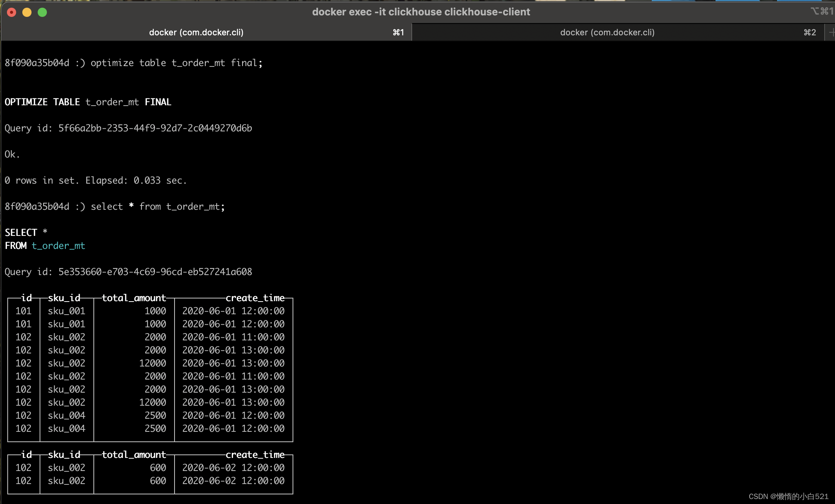Minimize the window with yellow button
835x504 pixels.
27,12
